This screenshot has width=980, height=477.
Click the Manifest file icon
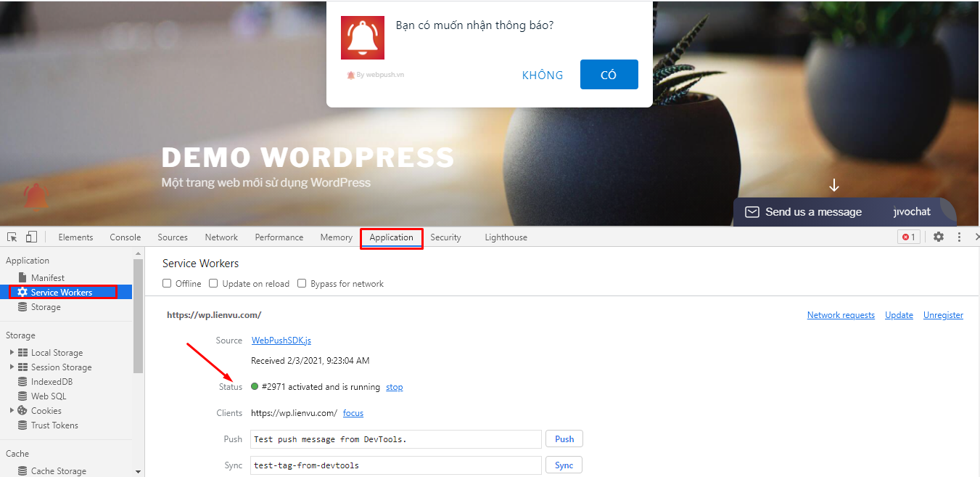tap(22, 278)
